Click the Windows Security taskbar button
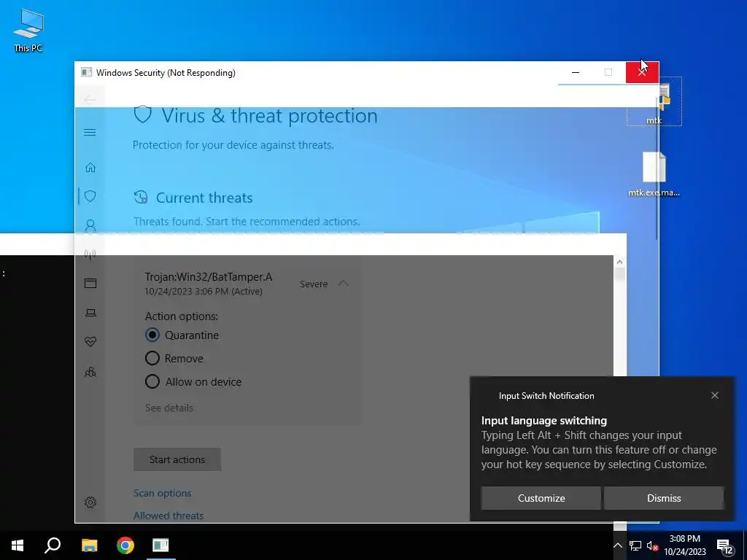The height and width of the screenshot is (560, 747). [x=161, y=545]
